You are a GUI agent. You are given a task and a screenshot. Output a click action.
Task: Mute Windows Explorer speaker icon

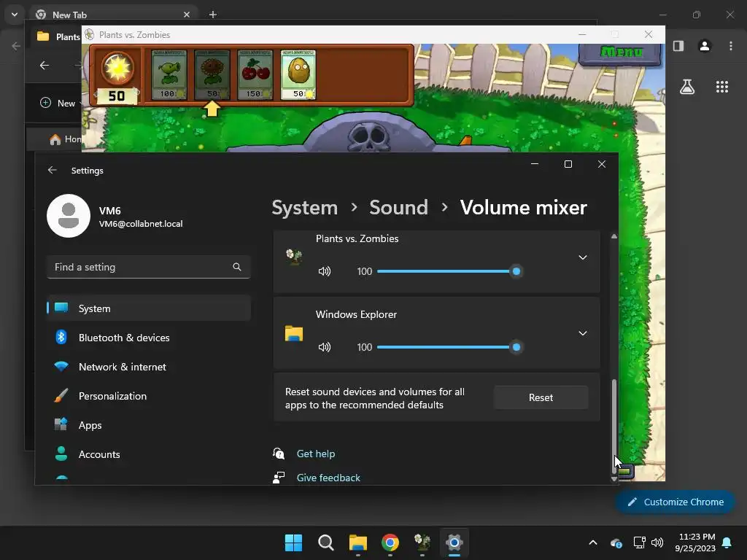tap(325, 347)
